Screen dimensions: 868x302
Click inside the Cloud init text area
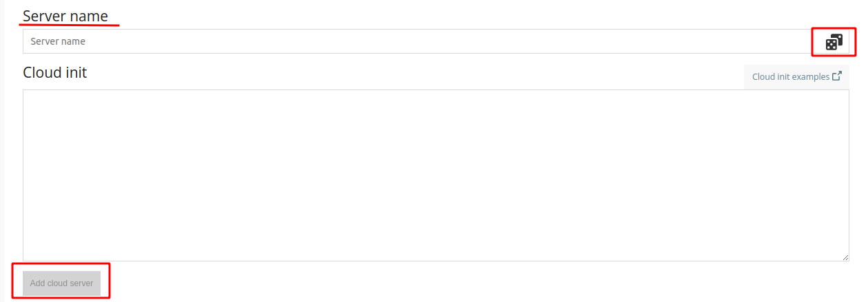(x=436, y=175)
